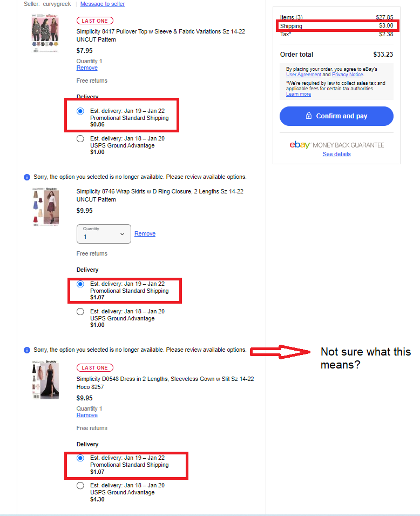Select USPS Ground Advantage for wrap skirts

click(x=80, y=311)
